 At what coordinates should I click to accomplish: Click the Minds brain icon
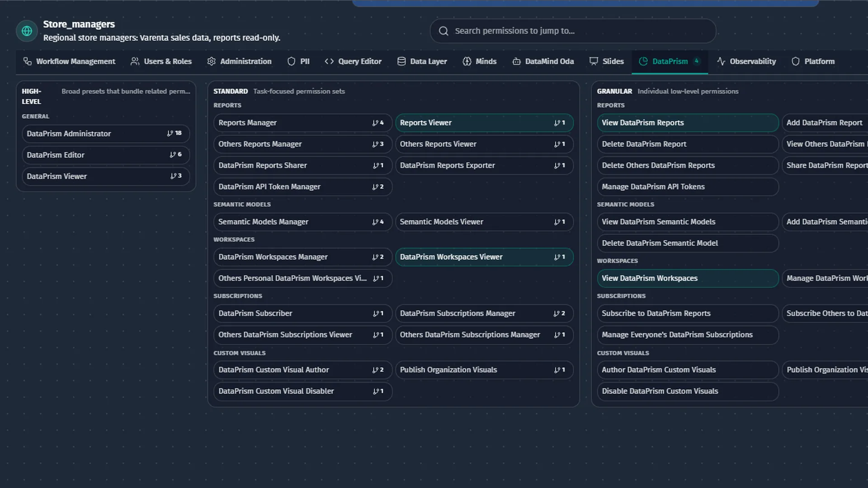pos(467,61)
